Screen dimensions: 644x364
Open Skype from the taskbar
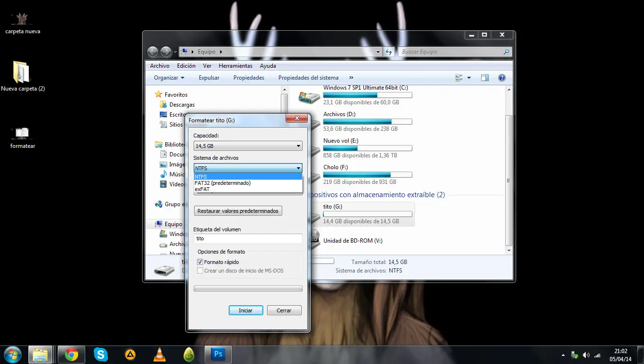pos(100,355)
